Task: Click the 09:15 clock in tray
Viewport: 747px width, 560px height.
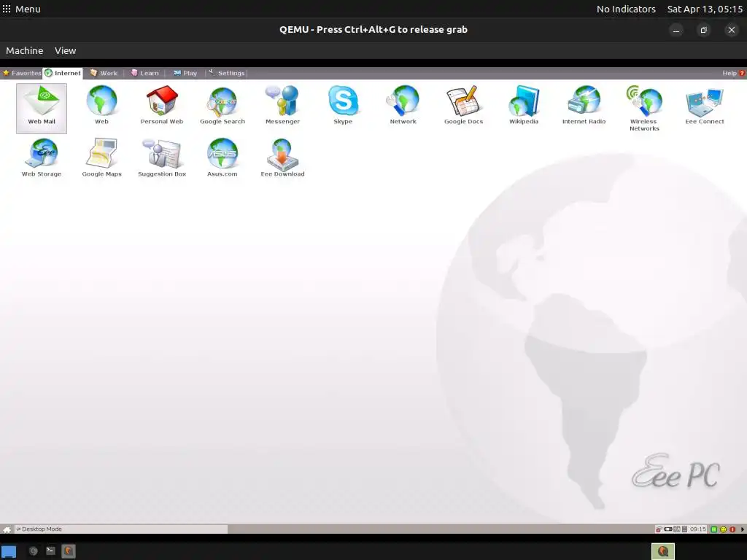Action: pos(698,529)
